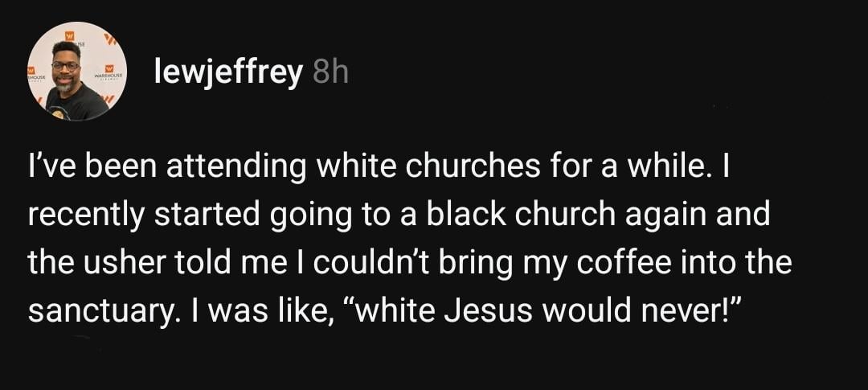Click the 8h timestamp
This screenshot has width=868, height=390.
click(x=331, y=72)
